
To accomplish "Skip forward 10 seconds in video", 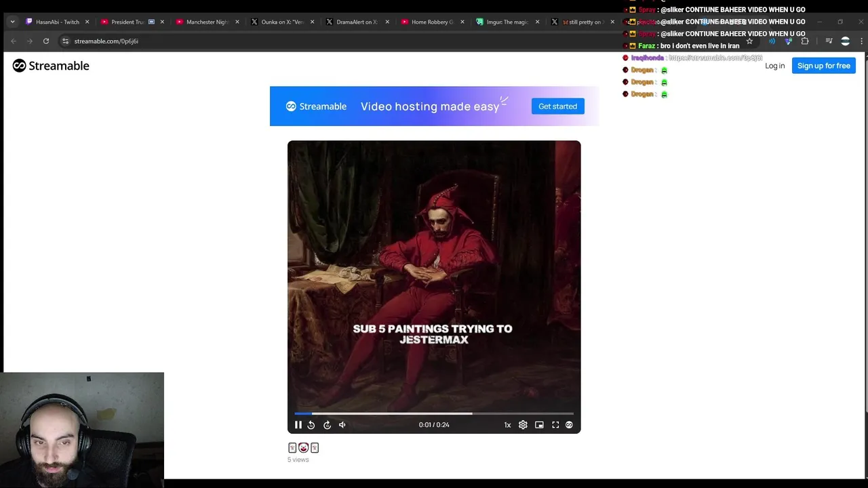I will click(327, 425).
